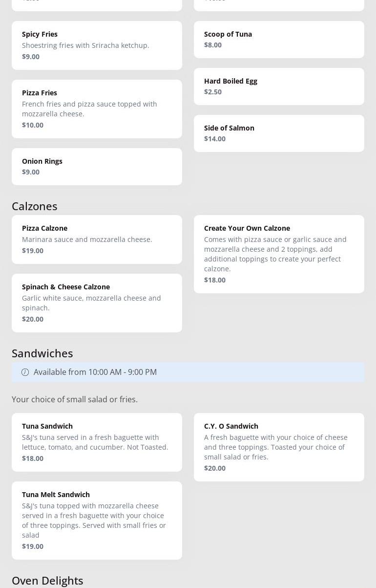
Task: Open the Tuna Melt Sandwich item
Action: (97, 521)
